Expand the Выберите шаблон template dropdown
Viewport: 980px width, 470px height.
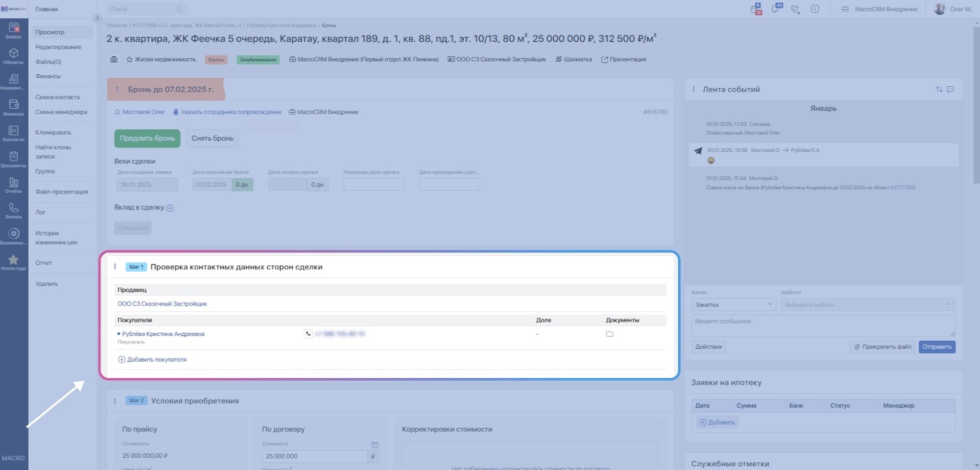pyautogui.click(x=867, y=305)
